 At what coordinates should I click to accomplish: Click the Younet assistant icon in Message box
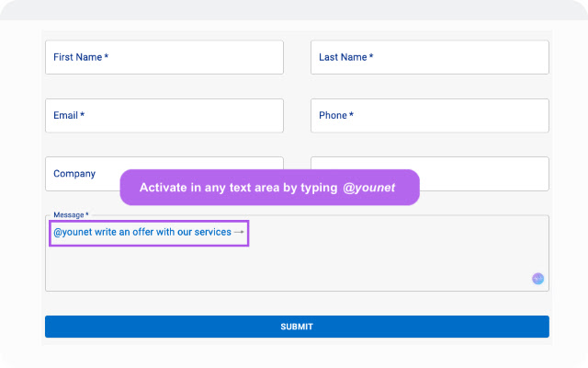click(x=537, y=279)
